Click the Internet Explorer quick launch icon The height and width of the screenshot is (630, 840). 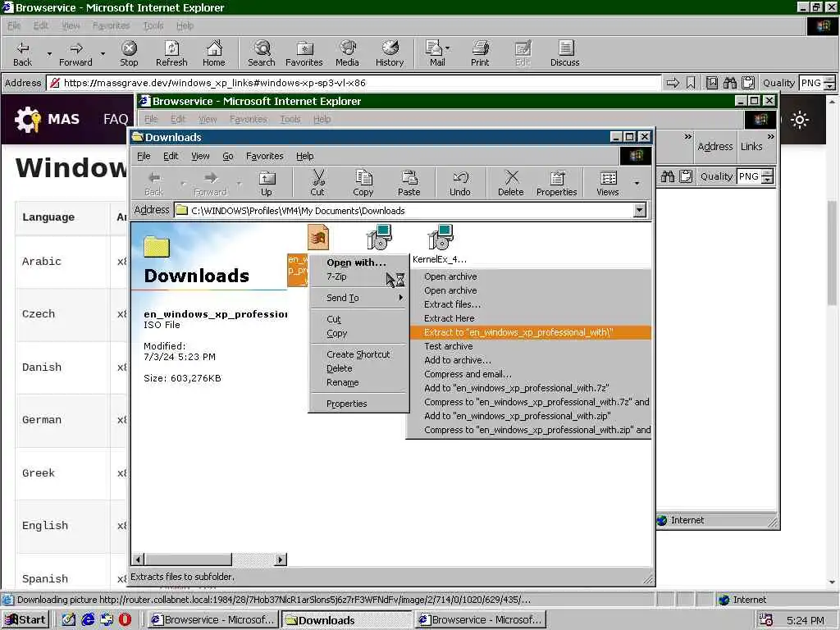[88, 620]
